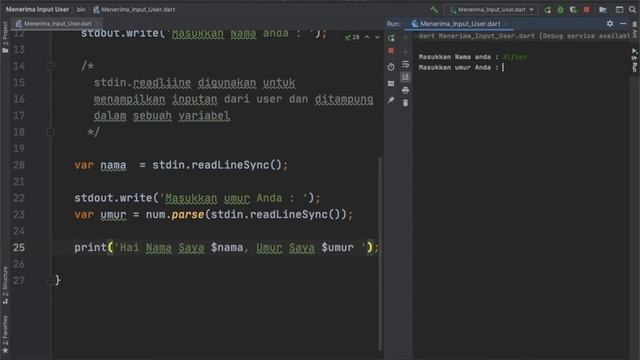The height and width of the screenshot is (360, 640).
Task: Click the restore layout icon in Run sidebar
Action: (391, 84)
